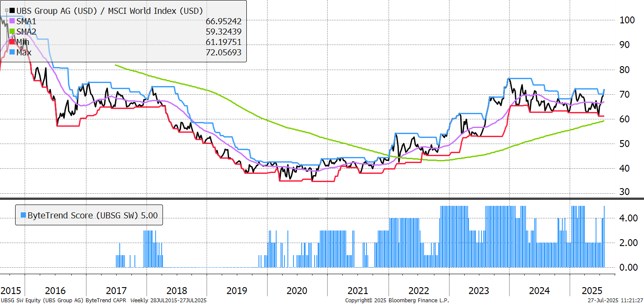Click the 2023 year label

click(478, 290)
